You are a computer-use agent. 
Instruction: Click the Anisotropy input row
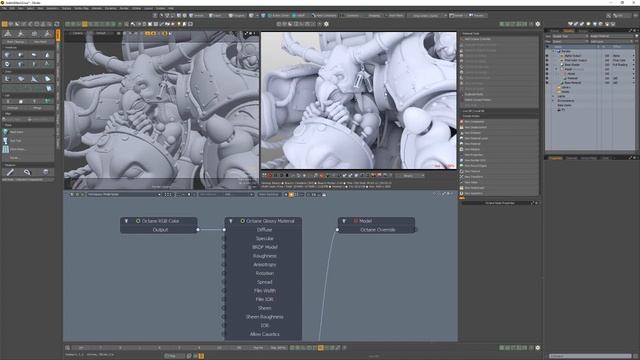(264, 264)
